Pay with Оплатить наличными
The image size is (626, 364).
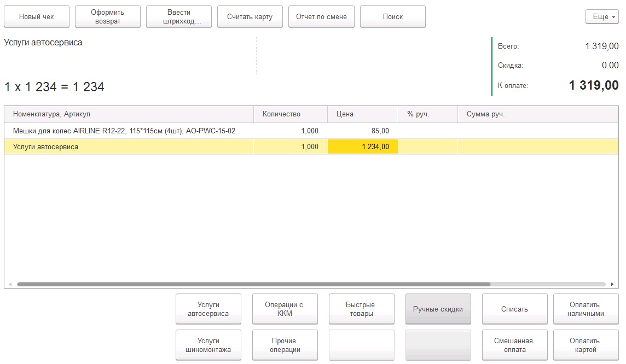(x=586, y=309)
